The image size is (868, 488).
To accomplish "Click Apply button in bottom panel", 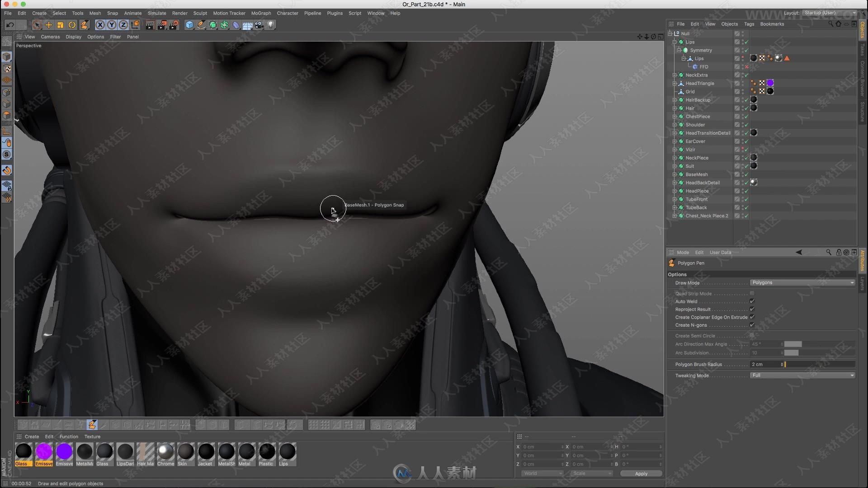I will point(640,473).
